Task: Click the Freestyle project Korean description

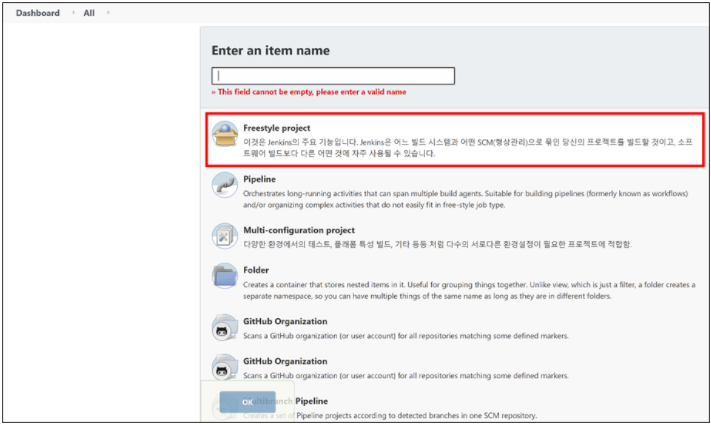Action: click(x=468, y=147)
